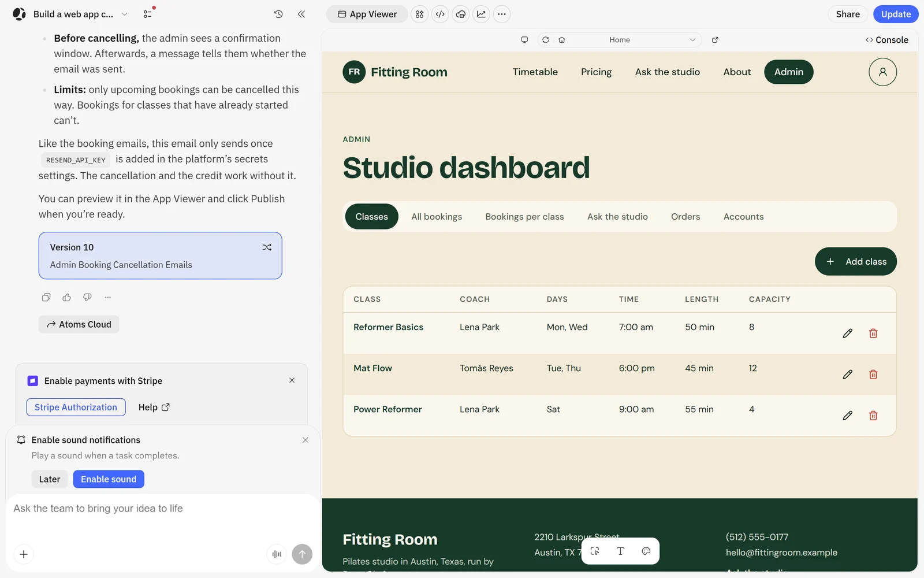Open the code editor view icon
The height and width of the screenshot is (578, 924).
point(440,14)
